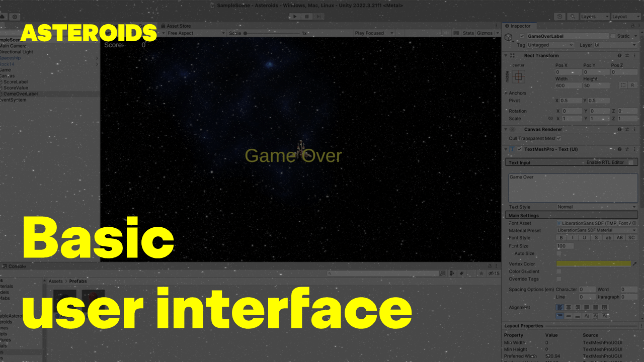The width and height of the screenshot is (644, 362).
Task: Open the Undo History icon
Action: click(560, 17)
